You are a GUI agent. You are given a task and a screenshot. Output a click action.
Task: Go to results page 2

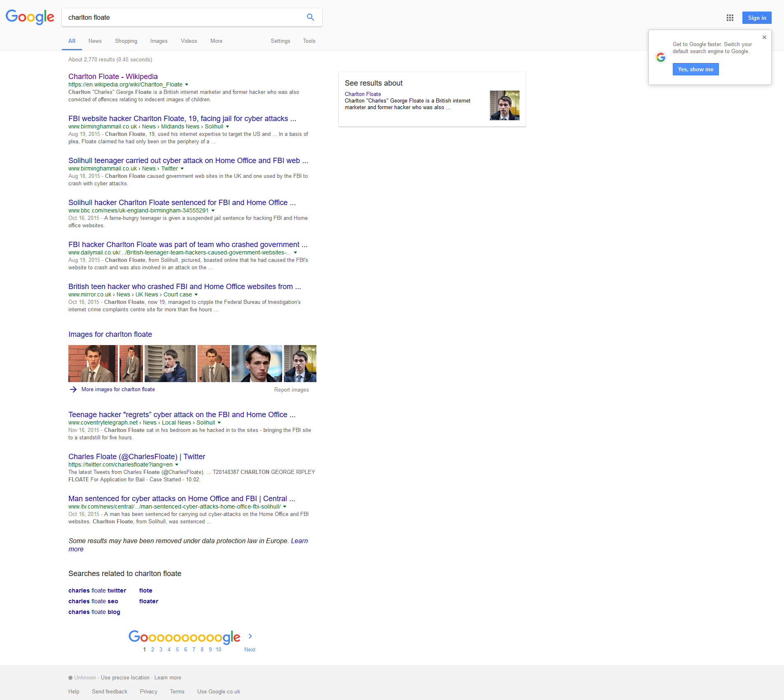152,649
